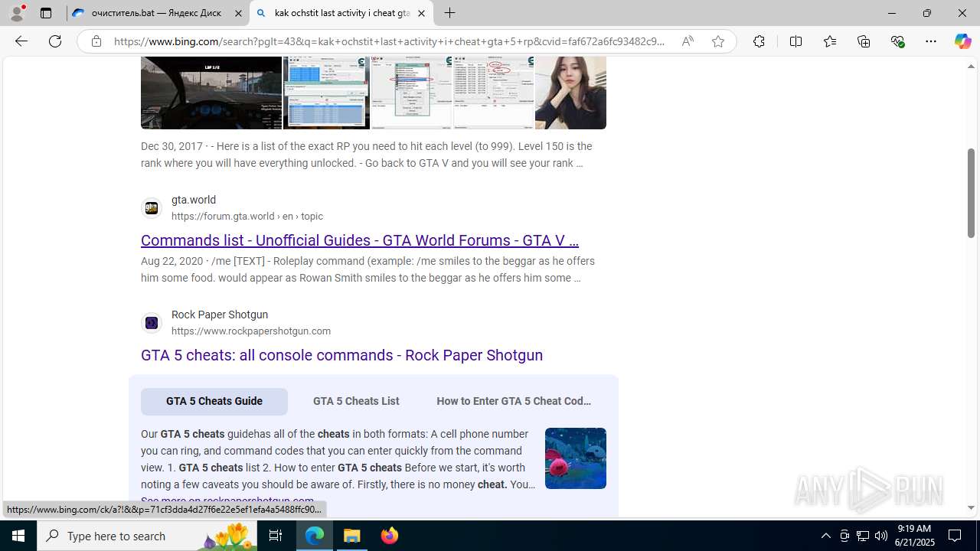980x551 pixels.
Task: Open the blue table screenshot thumbnail
Action: pyautogui.click(x=326, y=92)
